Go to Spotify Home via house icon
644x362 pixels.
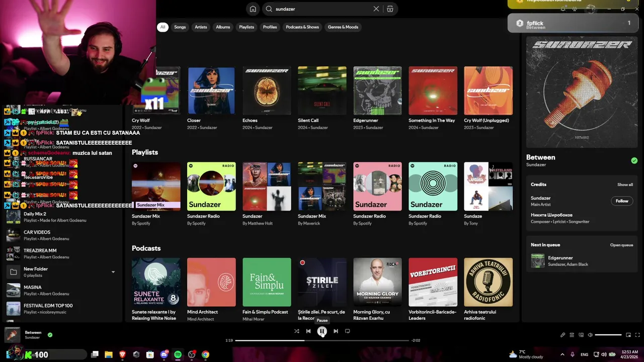[253, 9]
